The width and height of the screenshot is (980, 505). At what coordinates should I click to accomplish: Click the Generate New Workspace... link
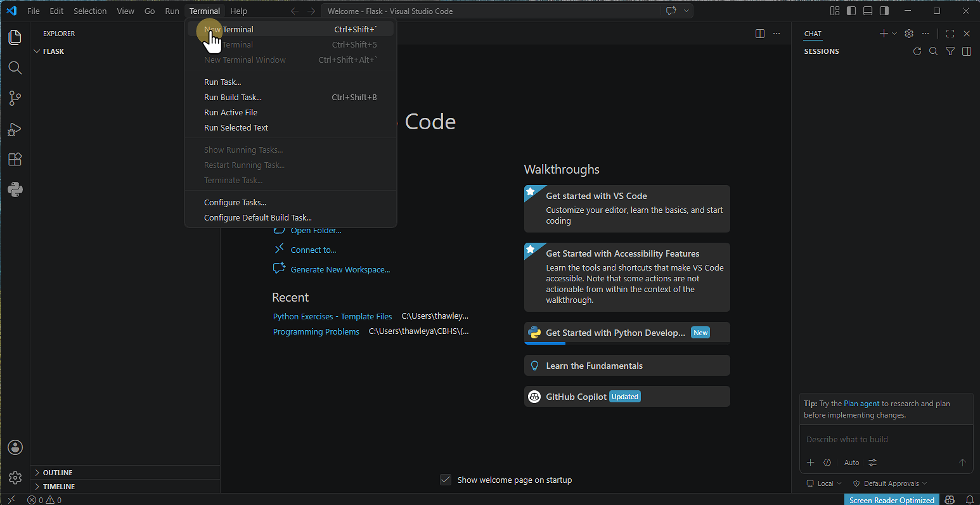coord(340,269)
